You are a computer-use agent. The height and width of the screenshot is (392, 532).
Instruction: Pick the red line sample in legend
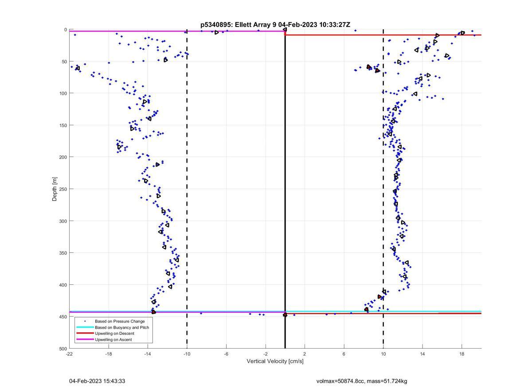coord(85,334)
